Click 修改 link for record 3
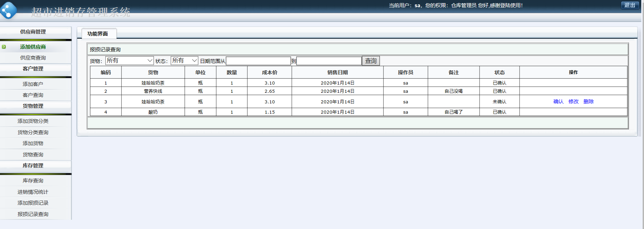This screenshot has height=229, width=644. [x=573, y=102]
